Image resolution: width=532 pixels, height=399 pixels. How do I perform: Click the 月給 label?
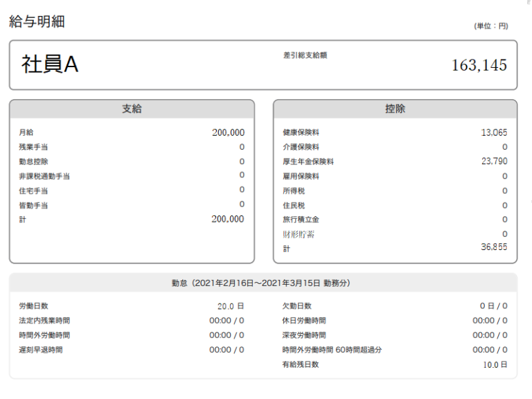tap(26, 132)
